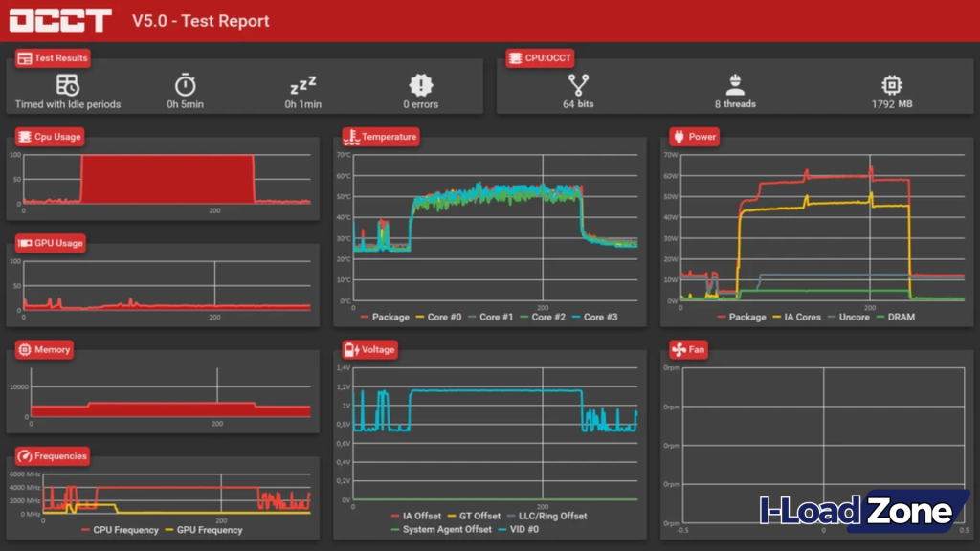
Task: Toggle Core #0 in the Temperature legend
Action: 438,318
